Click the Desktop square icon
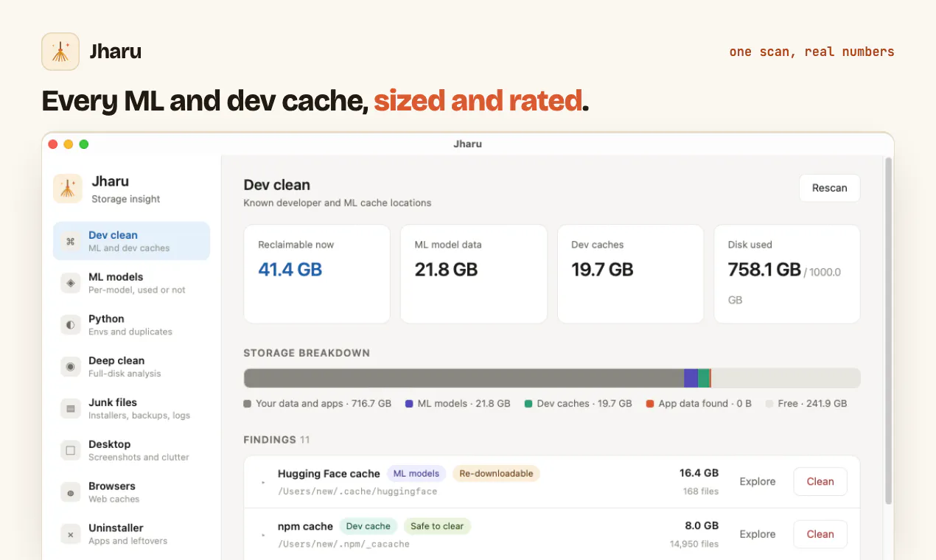Screen dimensions: 936x560 pos(71,450)
